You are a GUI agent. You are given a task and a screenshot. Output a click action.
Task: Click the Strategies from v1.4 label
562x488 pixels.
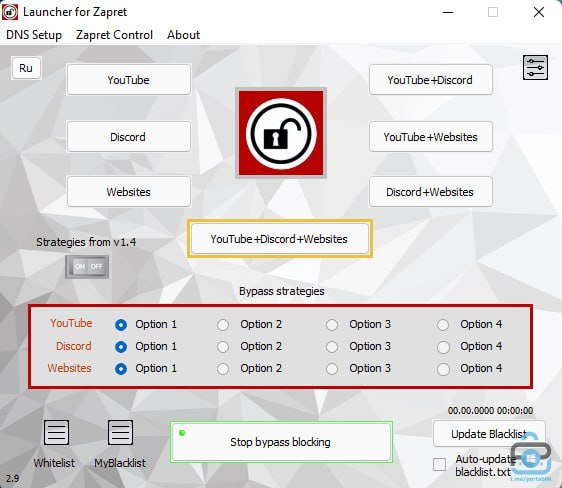click(x=86, y=242)
